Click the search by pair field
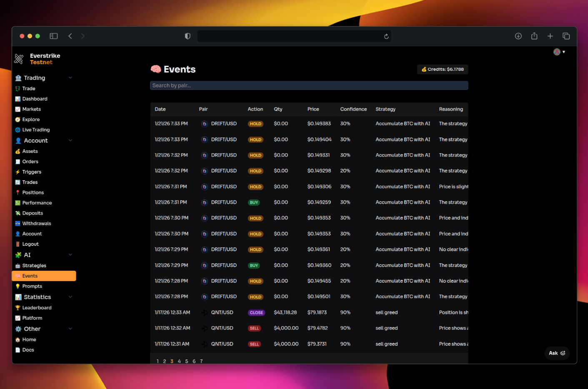 coord(309,85)
